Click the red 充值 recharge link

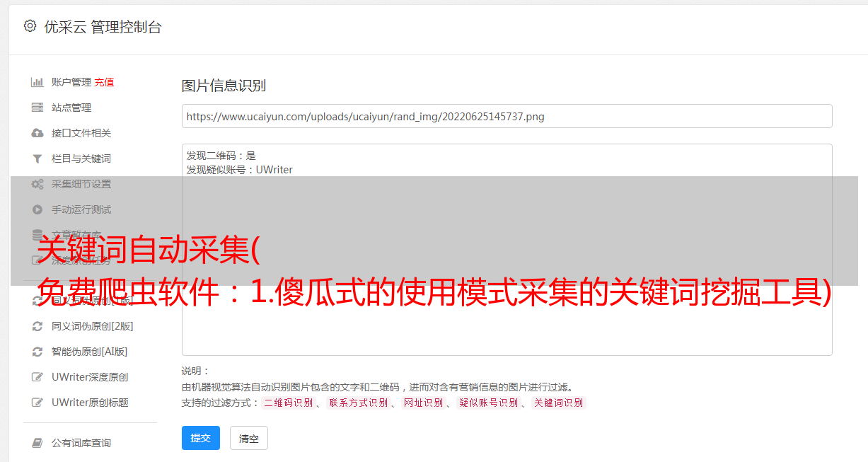coord(104,82)
